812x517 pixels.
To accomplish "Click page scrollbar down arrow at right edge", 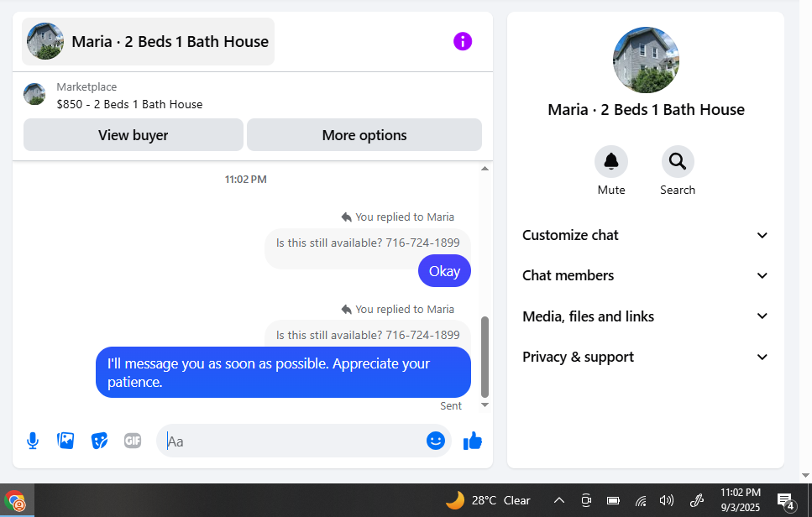I will pyautogui.click(x=805, y=475).
